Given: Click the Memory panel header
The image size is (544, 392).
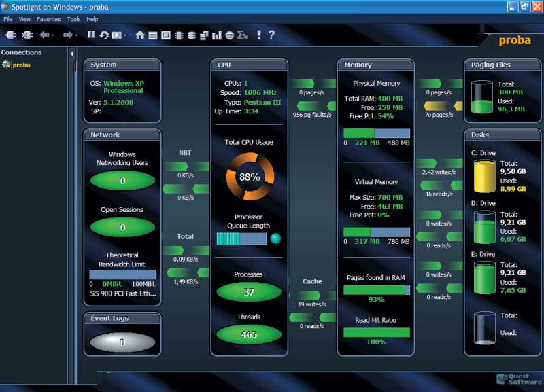Looking at the screenshot, I should (x=376, y=65).
